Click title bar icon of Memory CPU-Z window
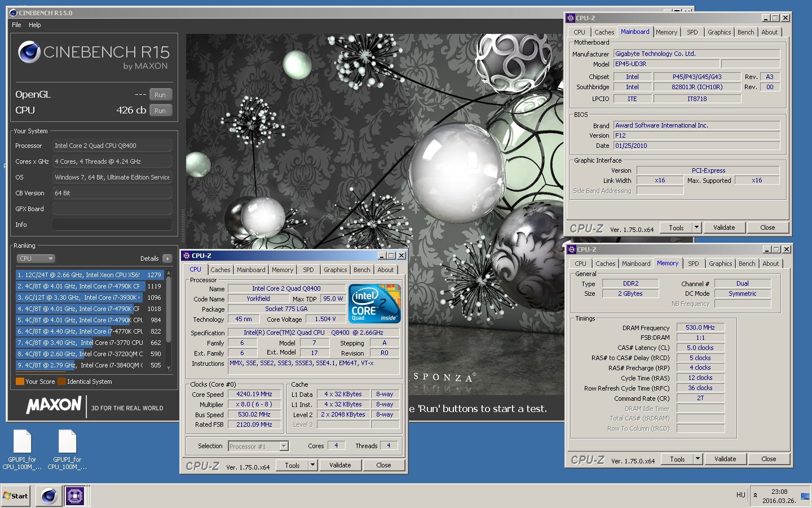 (572, 249)
